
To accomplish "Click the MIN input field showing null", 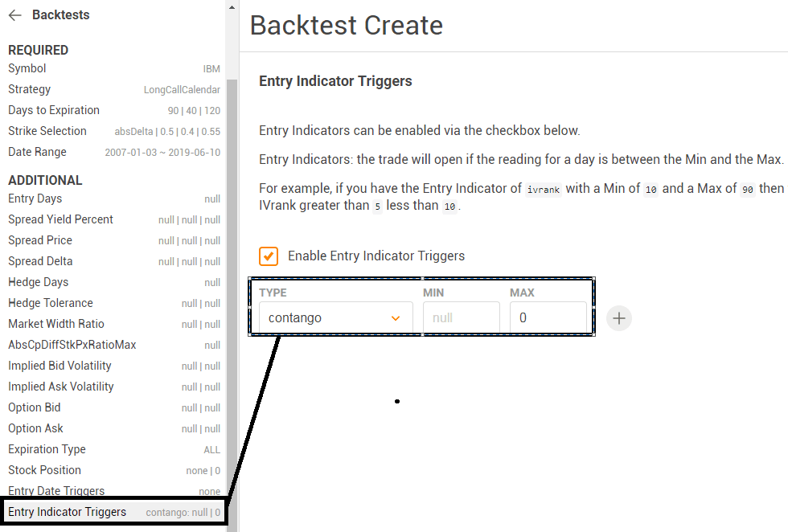I will click(462, 317).
